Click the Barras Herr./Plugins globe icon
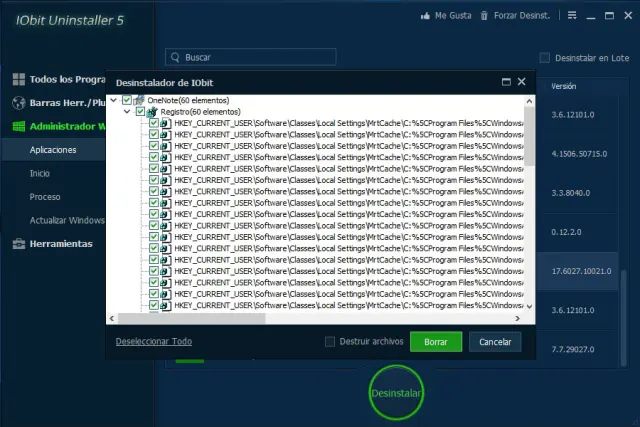This screenshot has height=427, width=640. tap(18, 103)
